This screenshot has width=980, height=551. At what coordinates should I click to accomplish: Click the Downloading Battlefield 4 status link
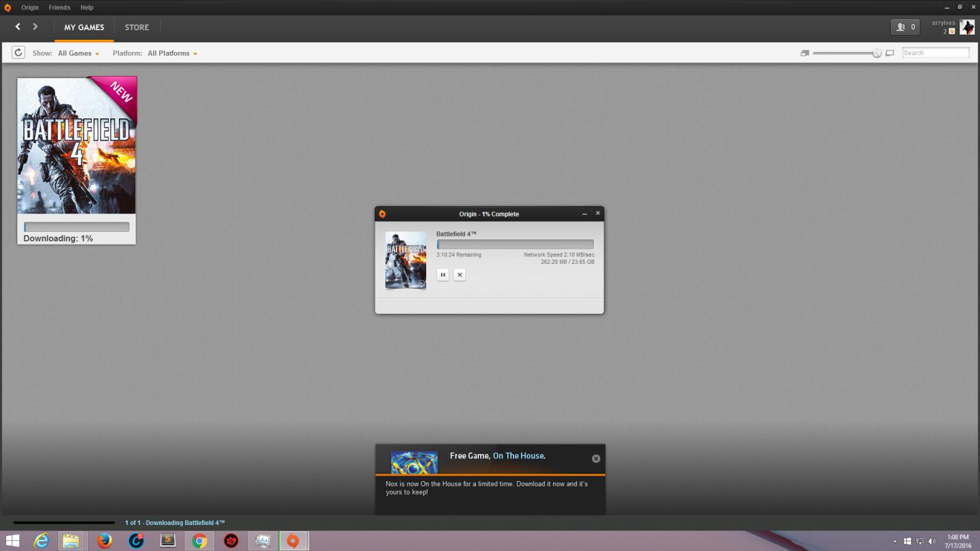pyautogui.click(x=175, y=523)
